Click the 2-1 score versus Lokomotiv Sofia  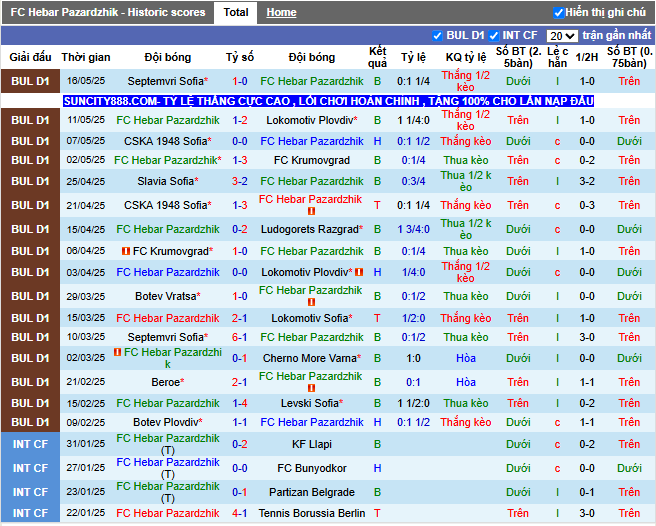[240, 318]
